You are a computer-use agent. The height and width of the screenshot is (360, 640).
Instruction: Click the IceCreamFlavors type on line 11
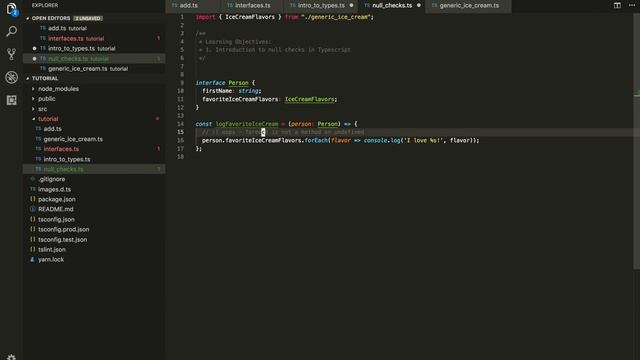(309, 99)
